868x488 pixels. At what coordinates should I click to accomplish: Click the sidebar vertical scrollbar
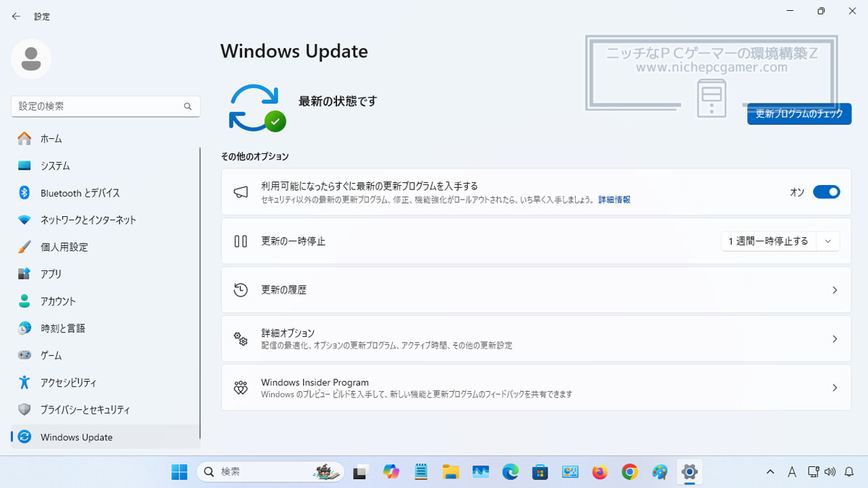[200, 293]
